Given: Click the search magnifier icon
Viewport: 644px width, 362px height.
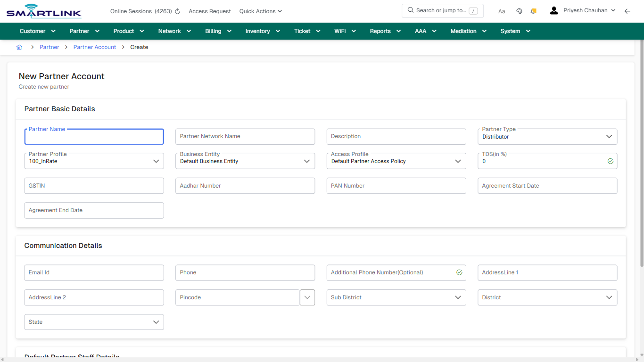Looking at the screenshot, I should (x=410, y=10).
